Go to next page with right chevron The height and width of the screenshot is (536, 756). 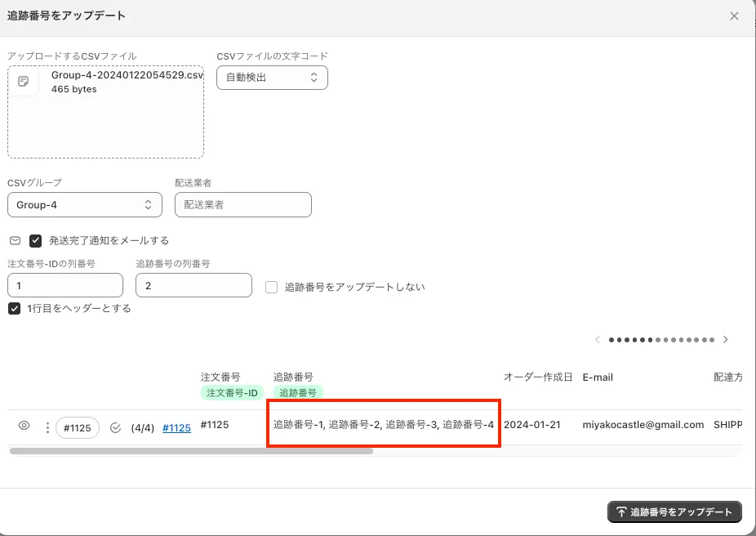(725, 340)
